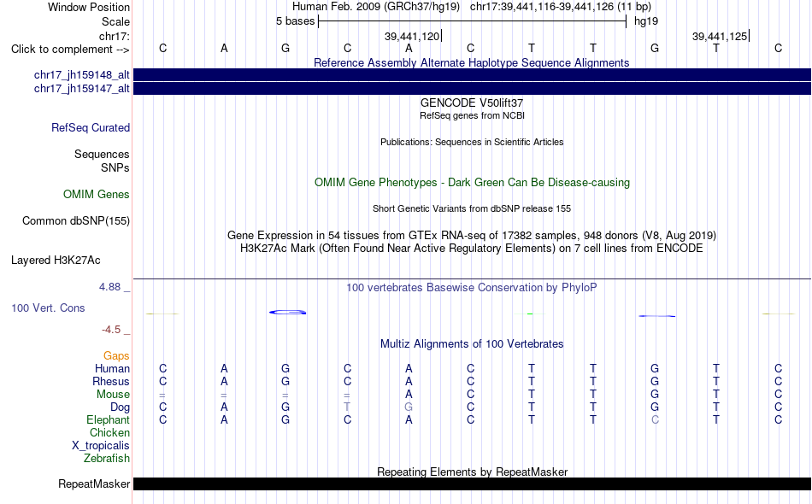Select the Human species row label
This screenshot has width=812, height=504.
coord(112,368)
